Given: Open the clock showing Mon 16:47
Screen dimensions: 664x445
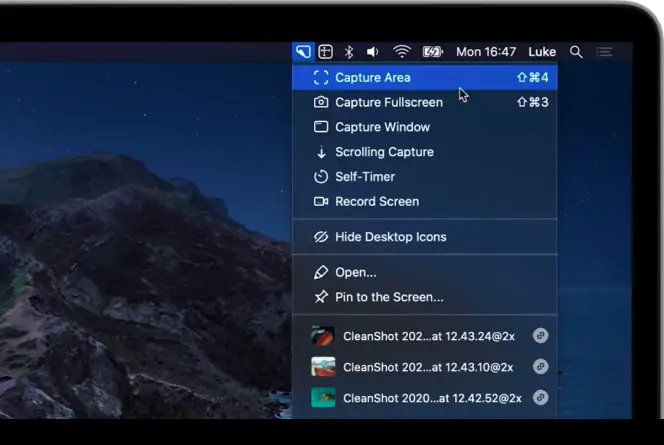Looking at the screenshot, I should click(486, 52).
